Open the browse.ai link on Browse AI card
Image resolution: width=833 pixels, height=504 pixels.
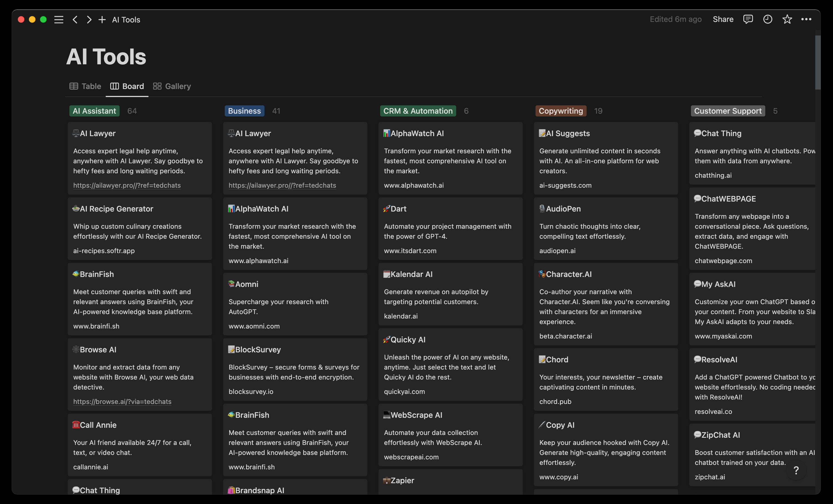122,401
